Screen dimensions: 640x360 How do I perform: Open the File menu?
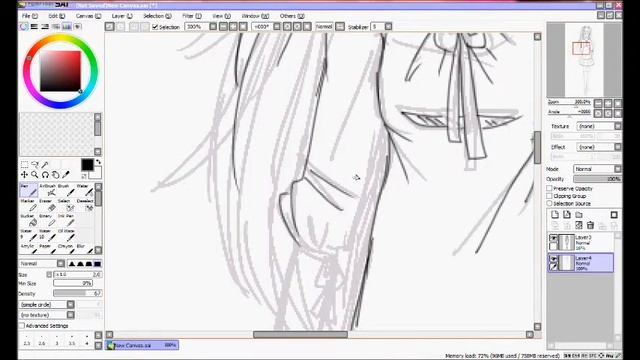[x=30, y=16]
